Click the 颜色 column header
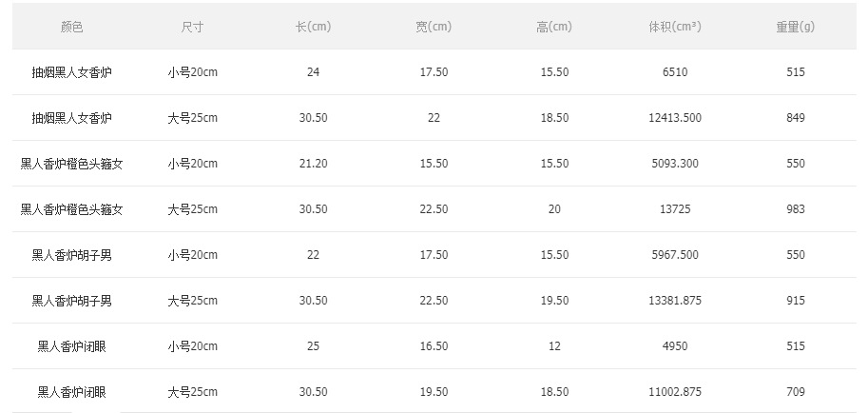This screenshot has height=413, width=868. pyautogui.click(x=71, y=27)
